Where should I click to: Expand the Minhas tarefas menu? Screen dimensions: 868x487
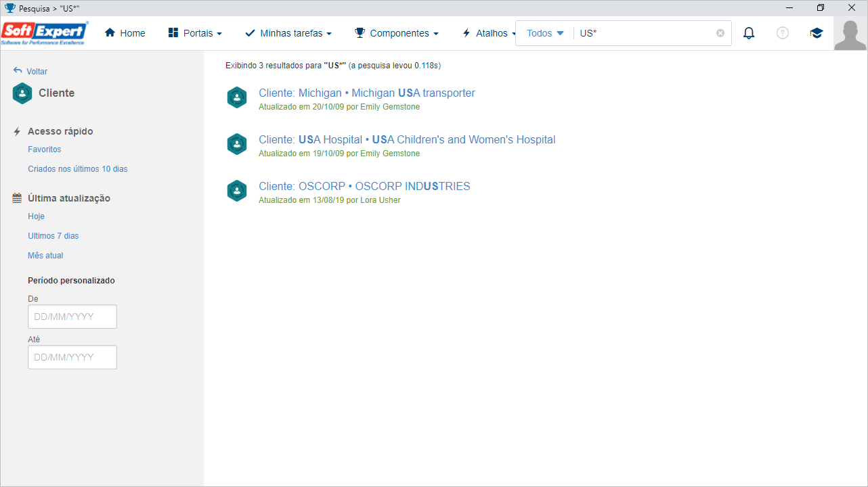[x=288, y=33]
